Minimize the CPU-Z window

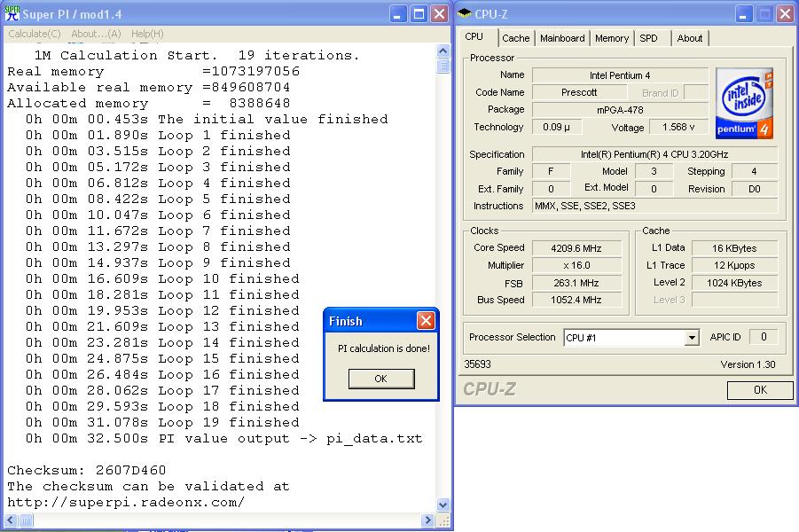[x=745, y=14]
